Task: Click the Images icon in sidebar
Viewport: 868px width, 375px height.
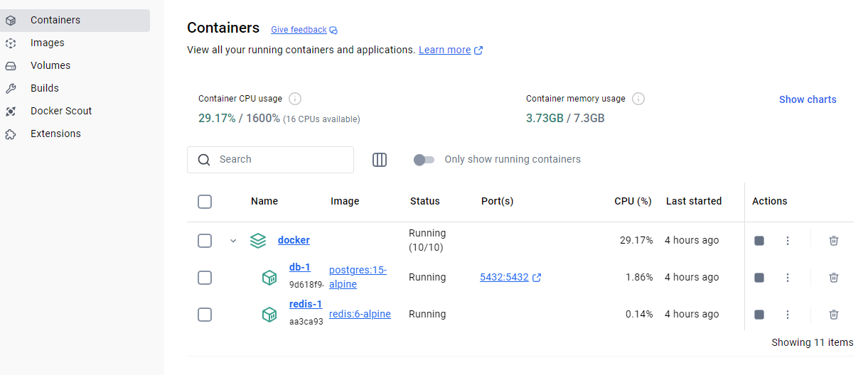Action: tap(11, 43)
